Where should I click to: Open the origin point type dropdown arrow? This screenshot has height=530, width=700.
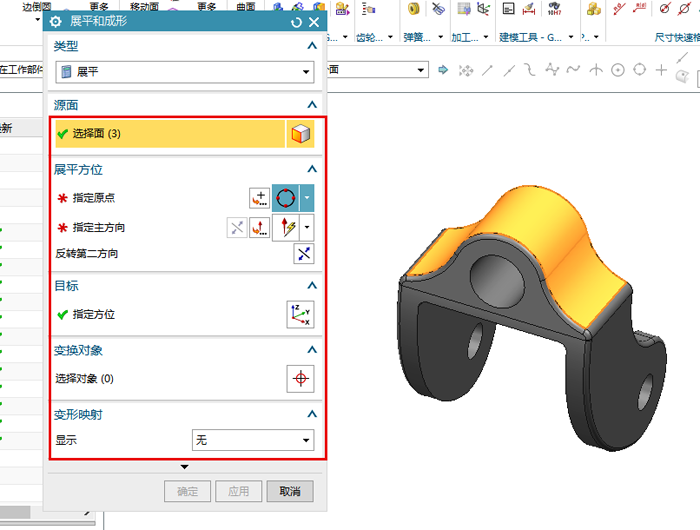click(x=308, y=199)
